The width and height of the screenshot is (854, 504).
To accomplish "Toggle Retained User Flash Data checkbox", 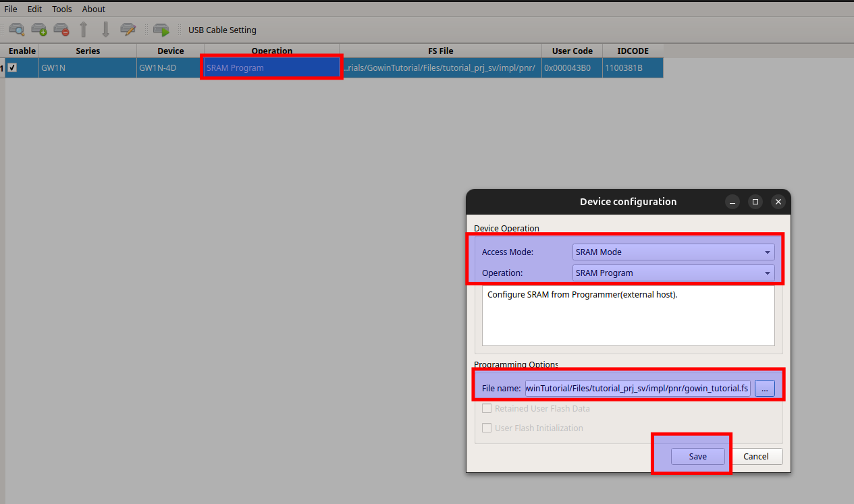I will coord(487,408).
